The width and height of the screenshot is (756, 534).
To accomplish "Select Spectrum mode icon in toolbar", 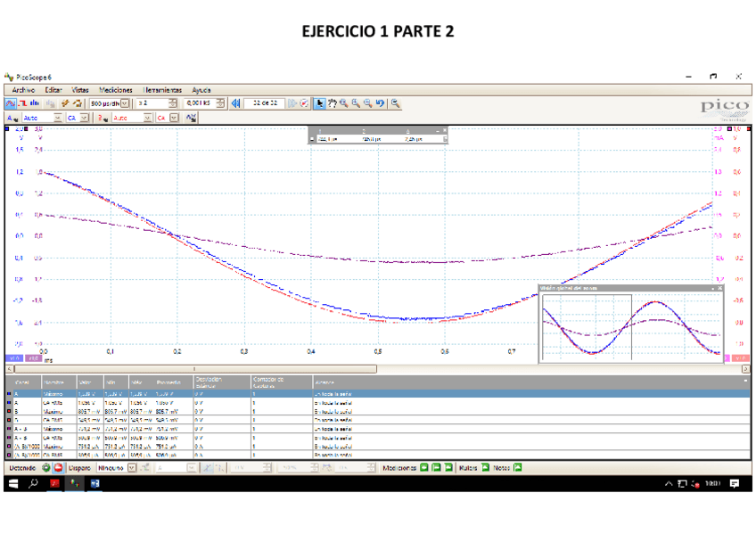I will point(33,103).
